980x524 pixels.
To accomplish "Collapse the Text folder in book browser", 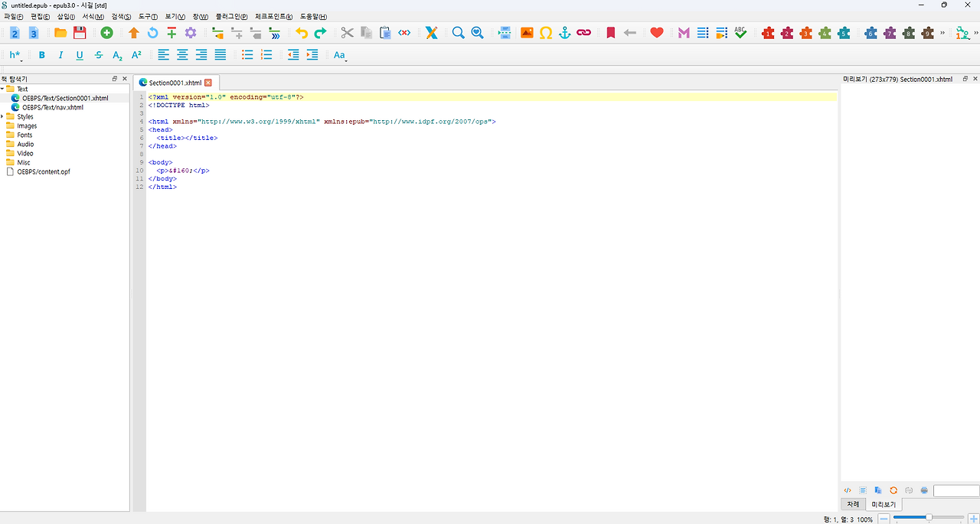I will [x=2, y=90].
